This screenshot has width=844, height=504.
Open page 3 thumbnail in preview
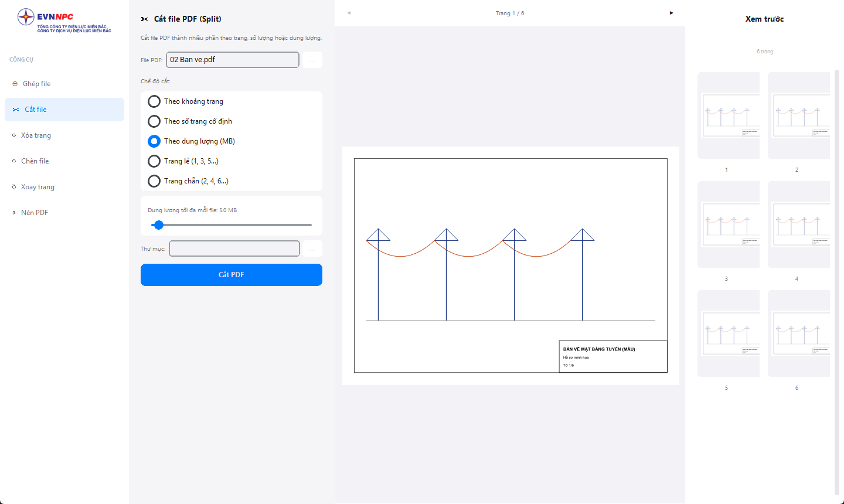coord(729,224)
